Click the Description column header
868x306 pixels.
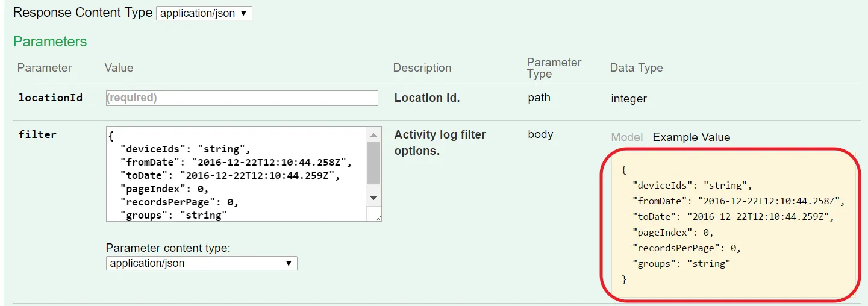tap(422, 68)
